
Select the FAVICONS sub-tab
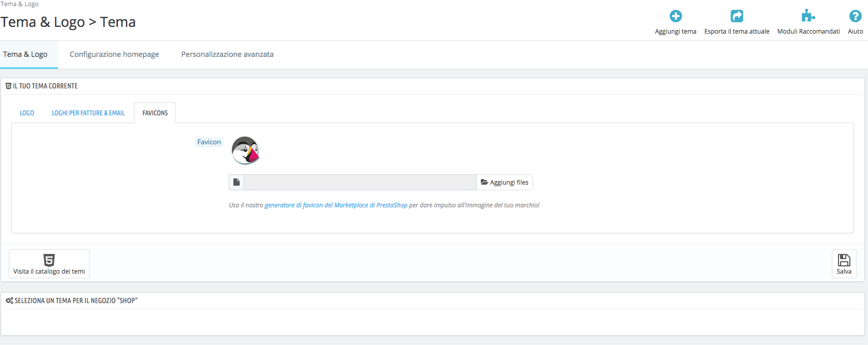[x=155, y=113]
